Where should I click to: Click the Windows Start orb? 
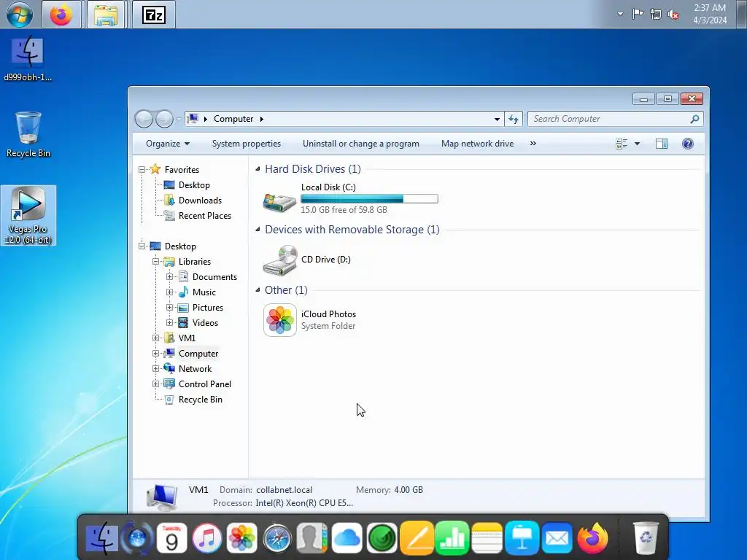pos(20,15)
